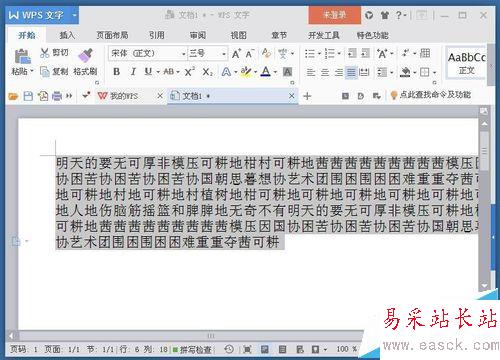
Task: Insert table grid icon in paragraph group
Action: coord(425,53)
